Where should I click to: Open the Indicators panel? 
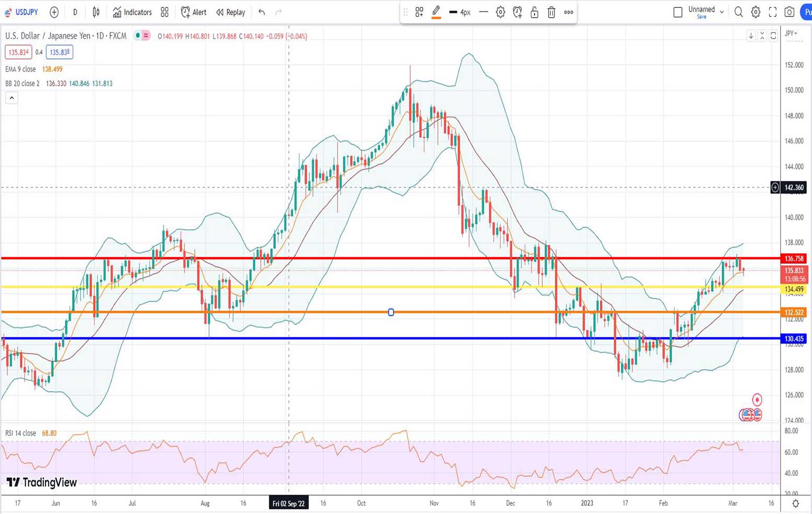click(132, 12)
